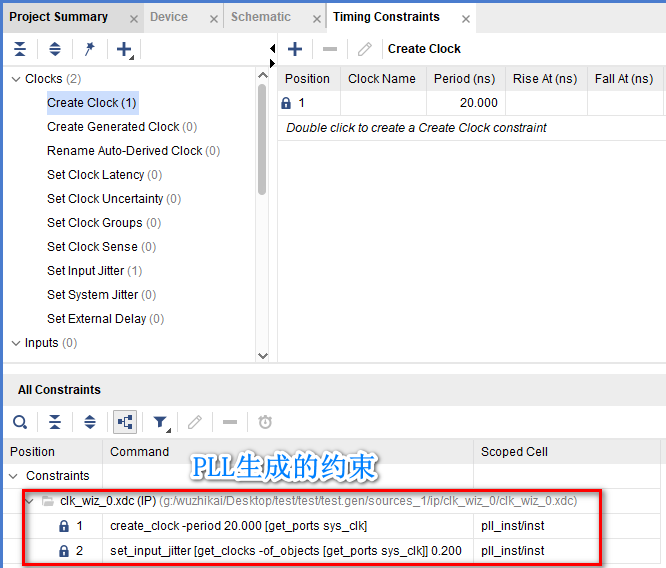The image size is (666, 568).
Task: Open the Constraints Wizard wand icon
Action: click(89, 49)
